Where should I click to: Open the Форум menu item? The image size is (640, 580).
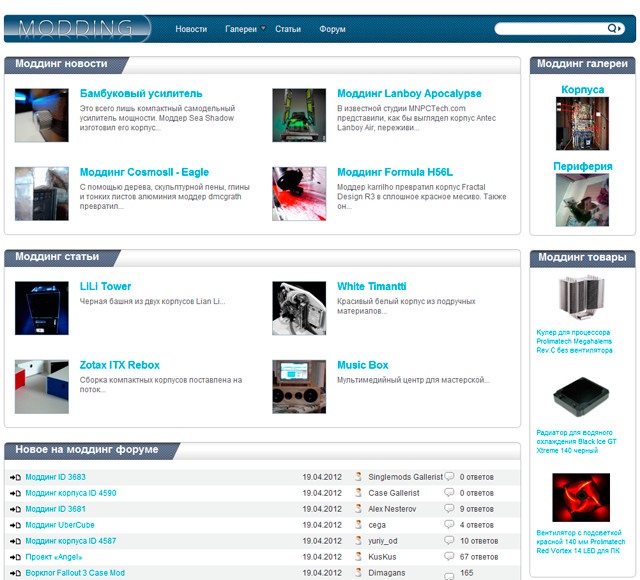[x=332, y=29]
